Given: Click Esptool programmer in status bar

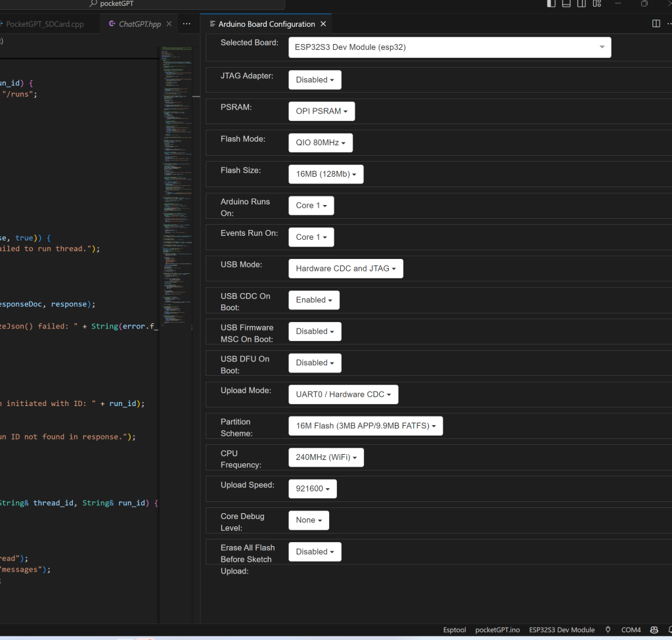Looking at the screenshot, I should 455,629.
